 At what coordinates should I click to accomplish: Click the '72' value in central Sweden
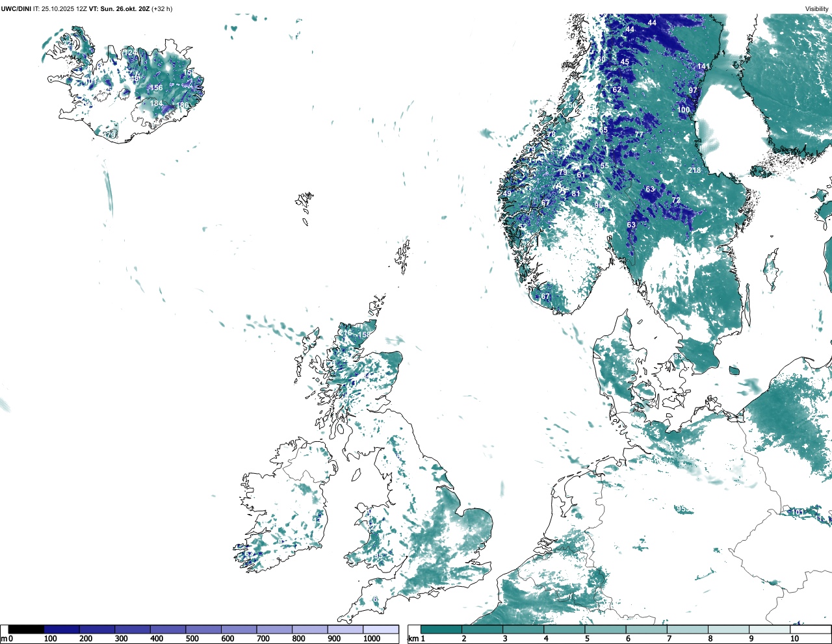coord(676,201)
